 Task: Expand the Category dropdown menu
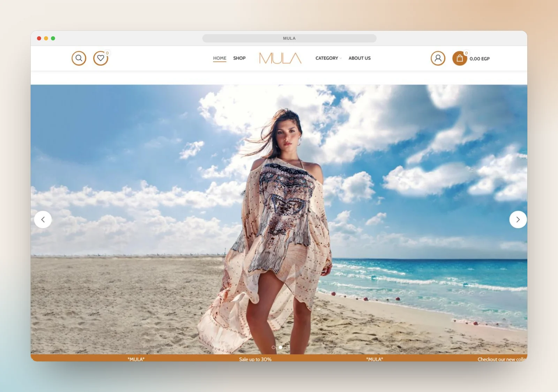[x=329, y=58]
